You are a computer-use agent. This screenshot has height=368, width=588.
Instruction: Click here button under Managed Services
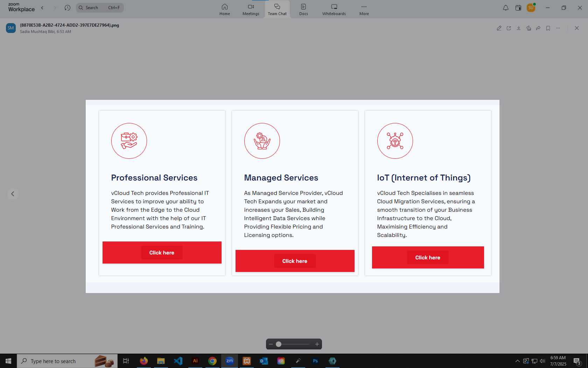click(x=295, y=261)
